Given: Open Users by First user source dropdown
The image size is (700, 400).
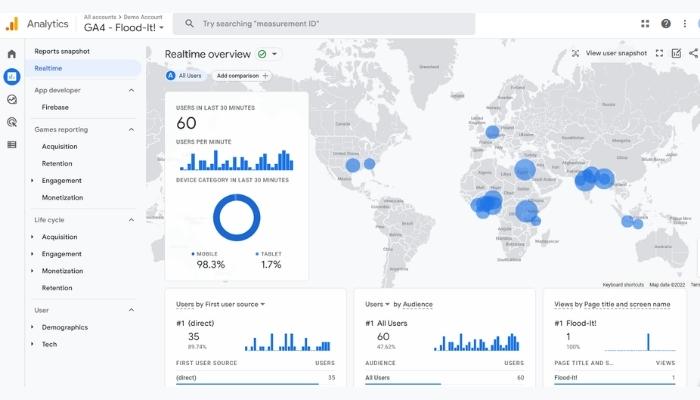Looking at the screenshot, I should (x=262, y=304).
